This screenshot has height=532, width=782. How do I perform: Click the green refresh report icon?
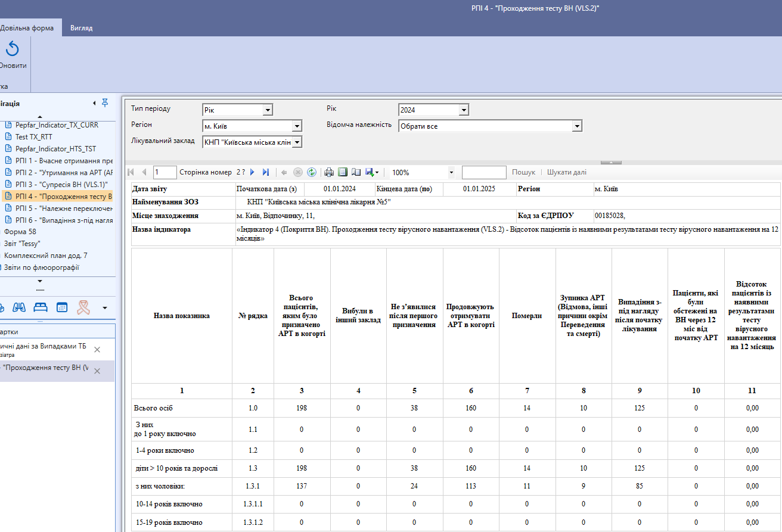pyautogui.click(x=311, y=172)
